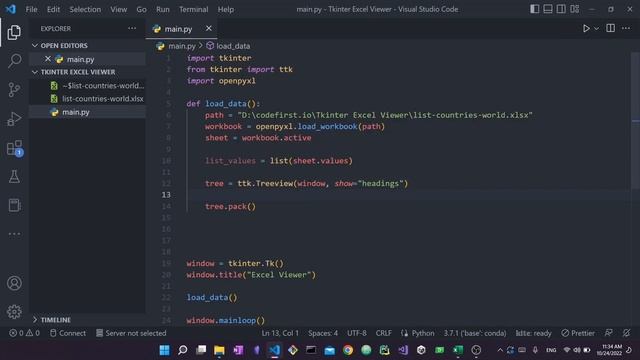640x360 pixels.
Task: Select language mode Python in status bar
Action: [x=423, y=333]
